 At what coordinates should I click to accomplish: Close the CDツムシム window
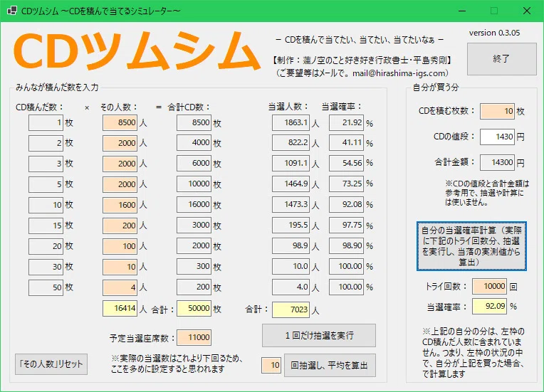coord(527,11)
